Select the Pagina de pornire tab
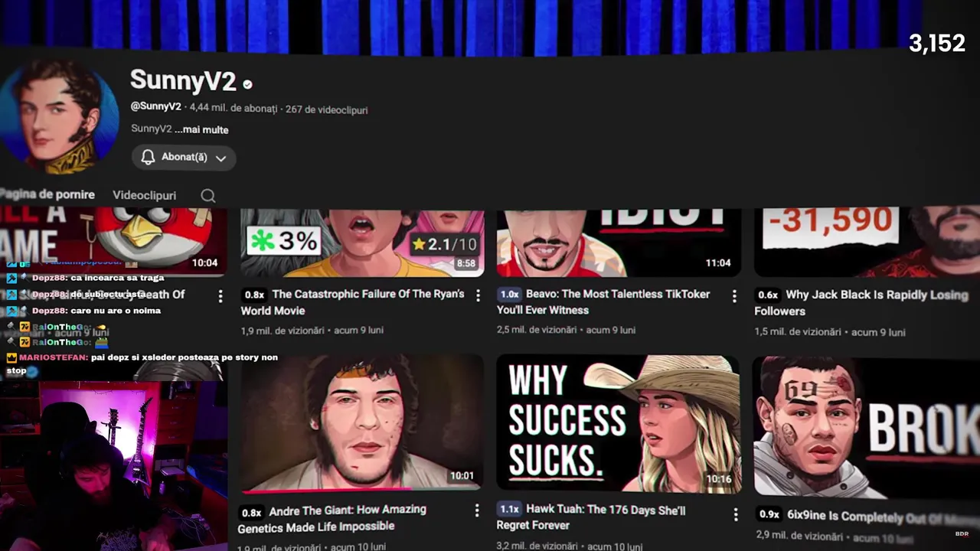Screen dimensions: 980x551 [47, 194]
